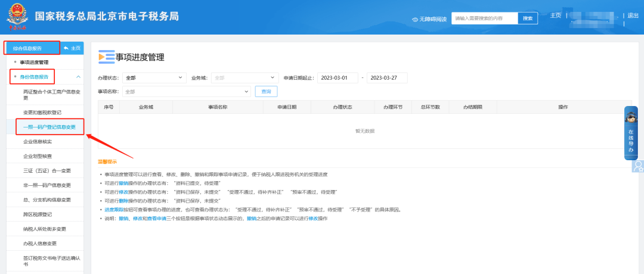Click the 温馨提示 heading
Image resolution: width=644 pixels, height=274 pixels.
107,161
